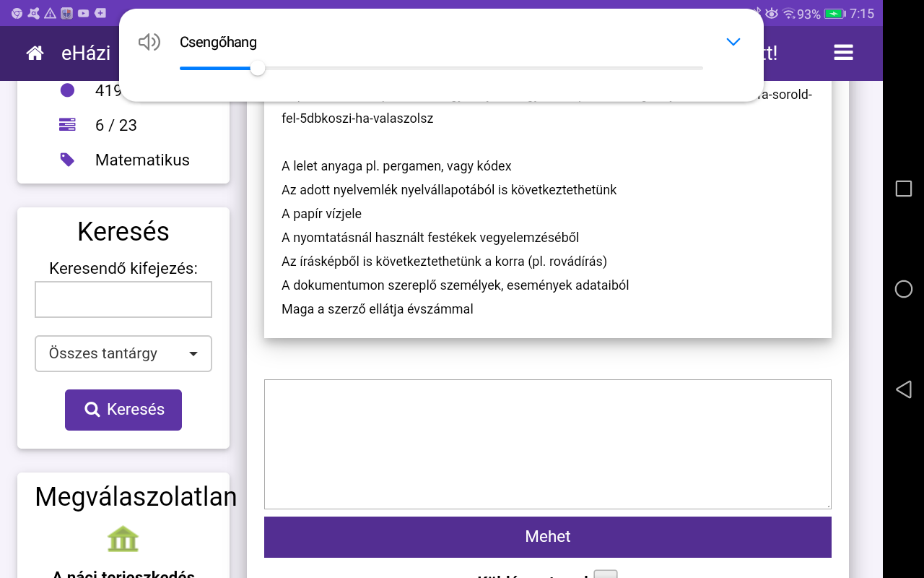Tap the speaker icon beside Csengőhang

149,42
